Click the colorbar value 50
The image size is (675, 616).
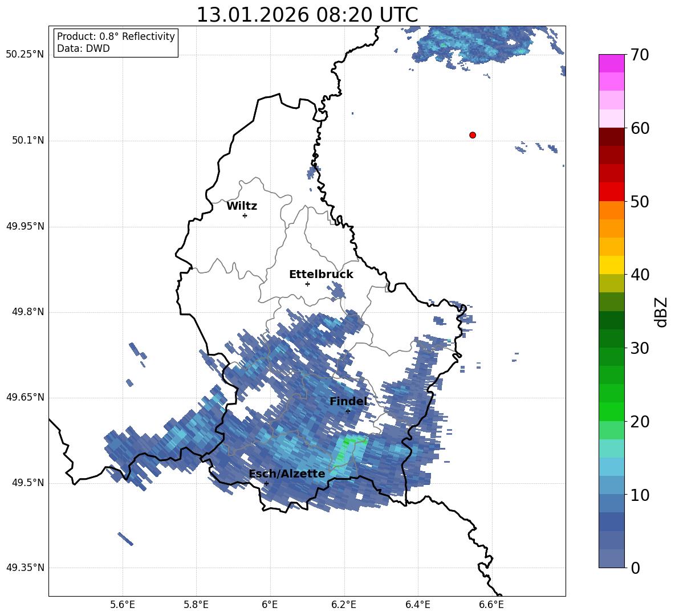640,201
